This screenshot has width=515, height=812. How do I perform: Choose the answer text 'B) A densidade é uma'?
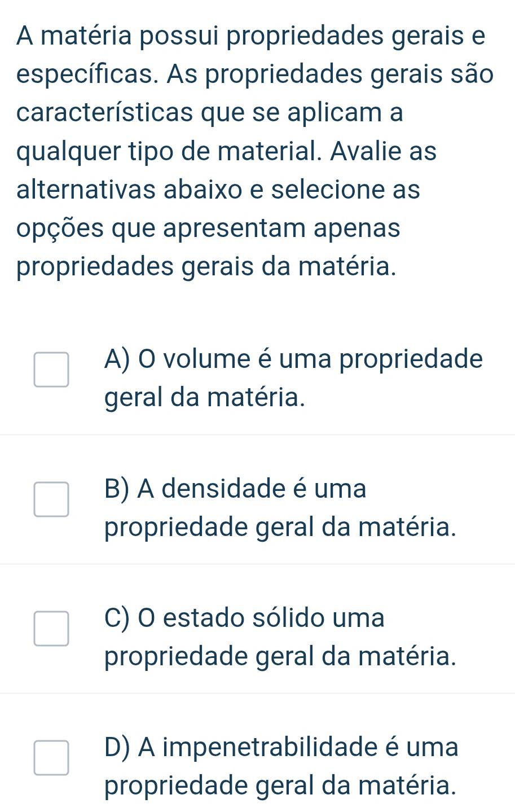235,488
